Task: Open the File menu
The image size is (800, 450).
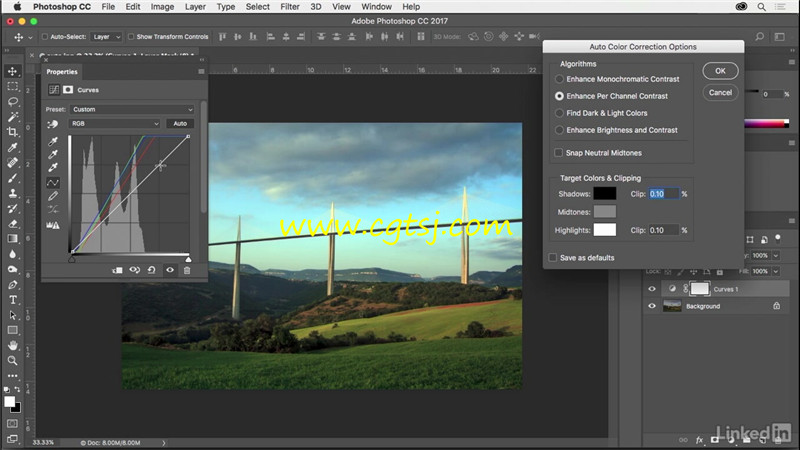Action: coord(108,7)
